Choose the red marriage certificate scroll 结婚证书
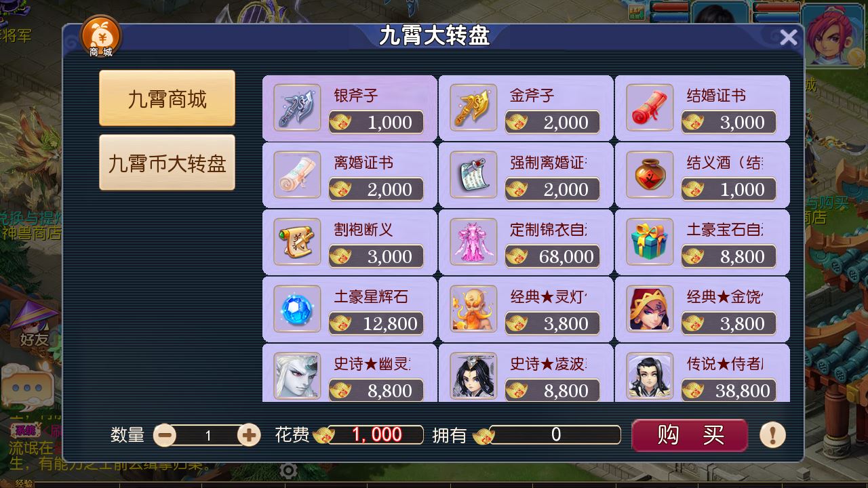Image resolution: width=868 pixels, height=488 pixels. coord(702,108)
